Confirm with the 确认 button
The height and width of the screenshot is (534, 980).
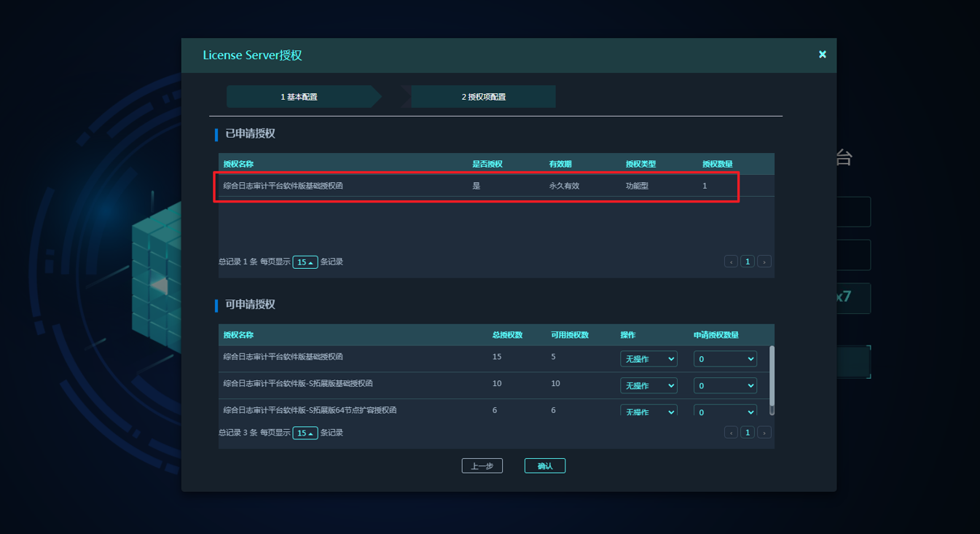(545, 466)
